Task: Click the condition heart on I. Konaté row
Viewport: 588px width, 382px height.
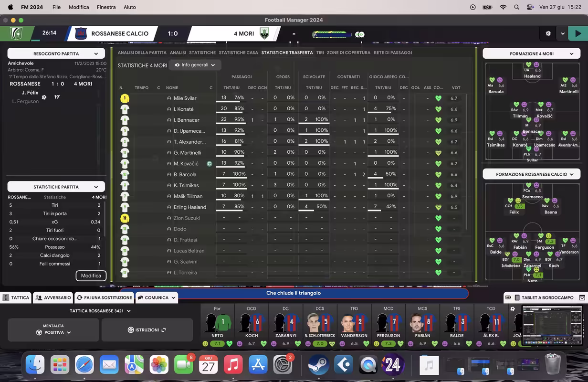Action: pyautogui.click(x=438, y=109)
